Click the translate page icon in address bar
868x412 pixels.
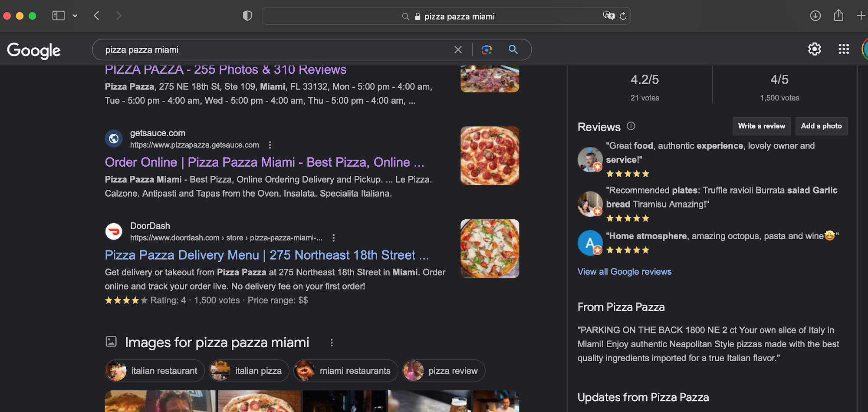(x=608, y=16)
